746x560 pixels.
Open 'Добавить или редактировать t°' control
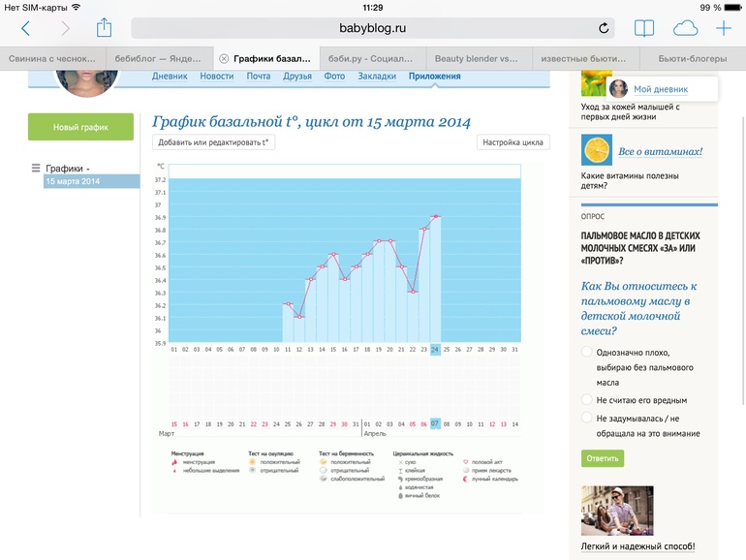click(x=213, y=142)
